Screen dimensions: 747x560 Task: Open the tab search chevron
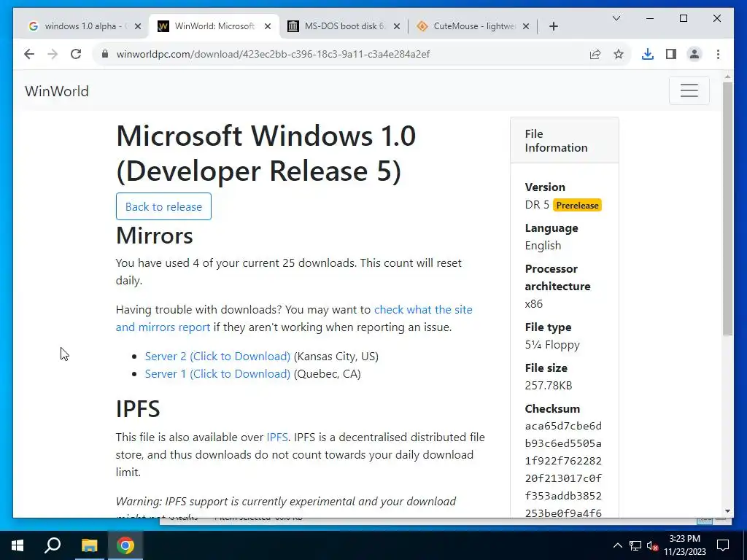(616, 18)
